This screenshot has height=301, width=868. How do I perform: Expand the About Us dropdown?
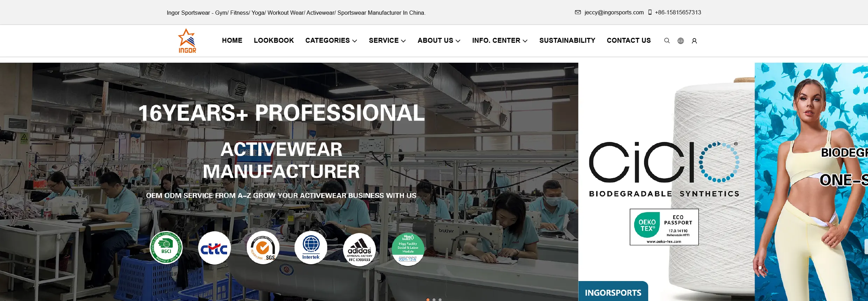point(439,41)
